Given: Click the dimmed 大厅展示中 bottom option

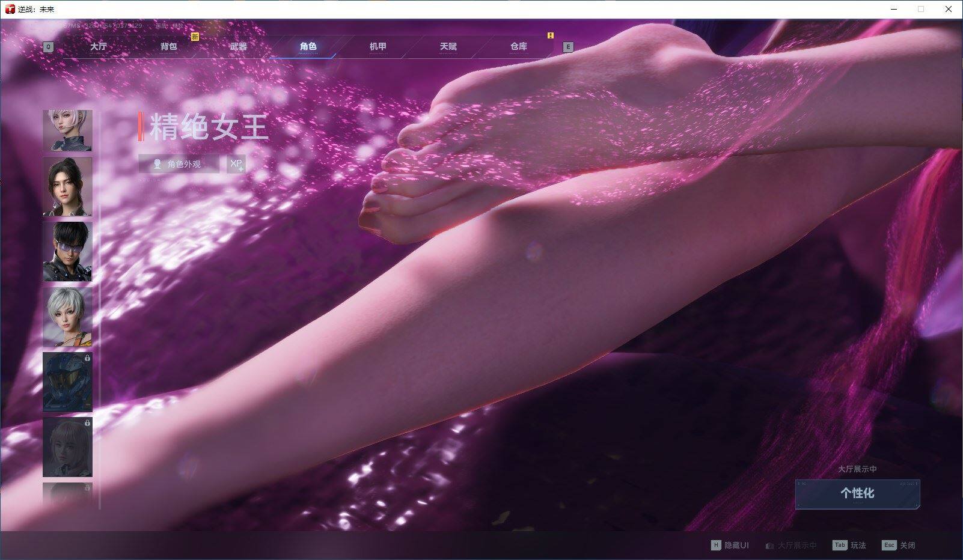Looking at the screenshot, I should tap(791, 546).
